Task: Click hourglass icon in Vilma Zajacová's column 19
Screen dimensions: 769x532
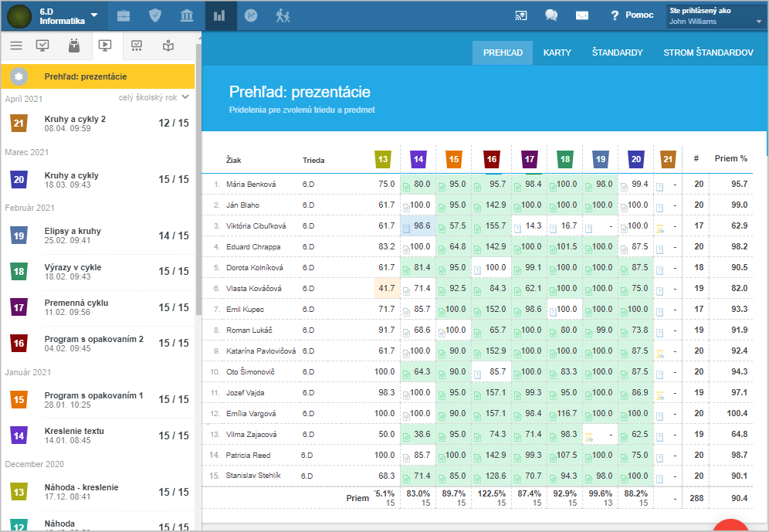Action: click(x=589, y=436)
